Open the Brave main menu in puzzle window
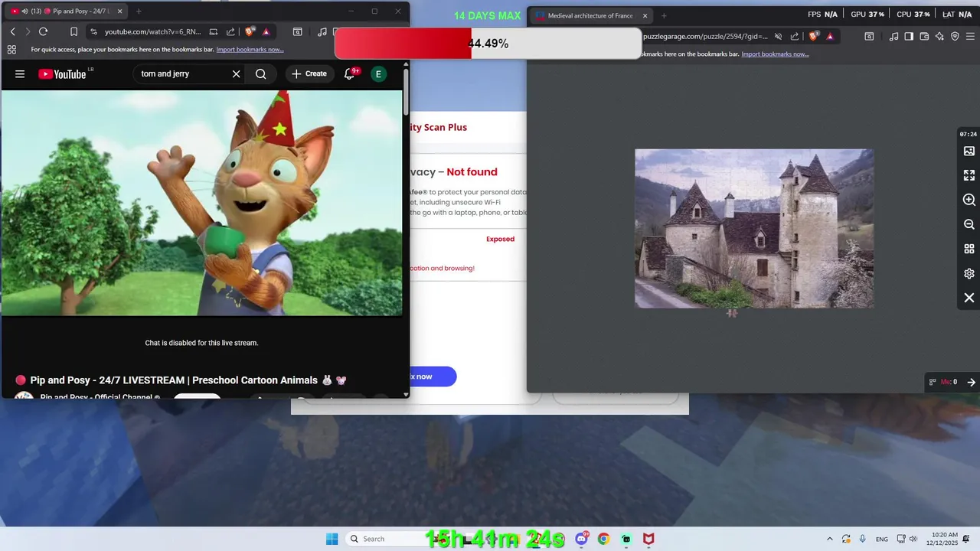The width and height of the screenshot is (980, 551). (x=971, y=36)
